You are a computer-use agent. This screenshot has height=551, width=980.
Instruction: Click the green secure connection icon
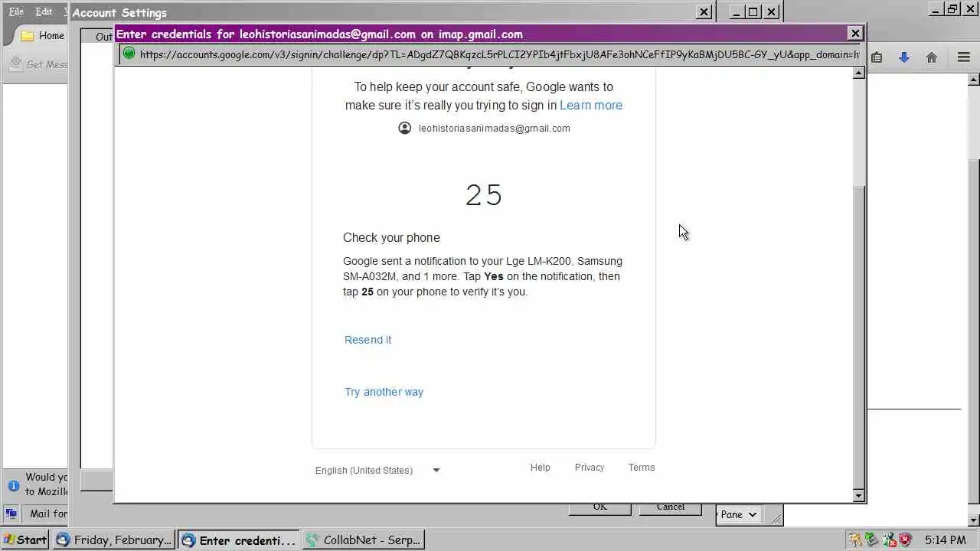[129, 54]
